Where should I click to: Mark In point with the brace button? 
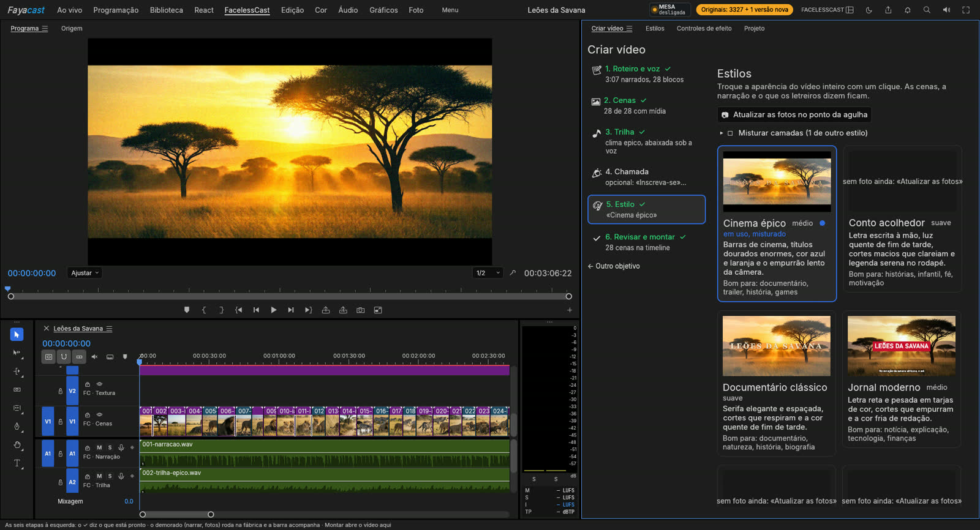pos(204,310)
